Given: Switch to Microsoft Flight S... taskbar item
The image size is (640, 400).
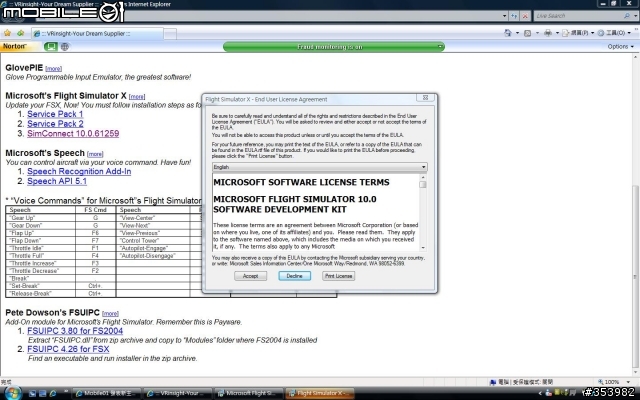Looking at the screenshot, I should coord(249,393).
